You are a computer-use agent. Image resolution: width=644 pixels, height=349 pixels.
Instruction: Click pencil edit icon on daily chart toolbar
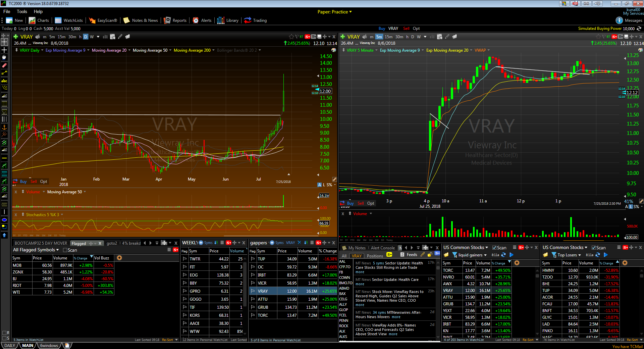click(120, 37)
